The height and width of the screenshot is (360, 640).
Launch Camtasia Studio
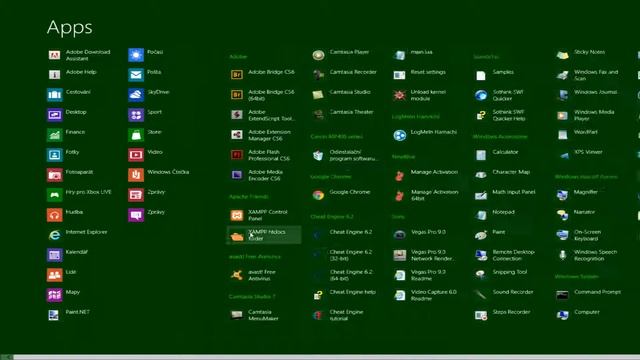(342, 95)
